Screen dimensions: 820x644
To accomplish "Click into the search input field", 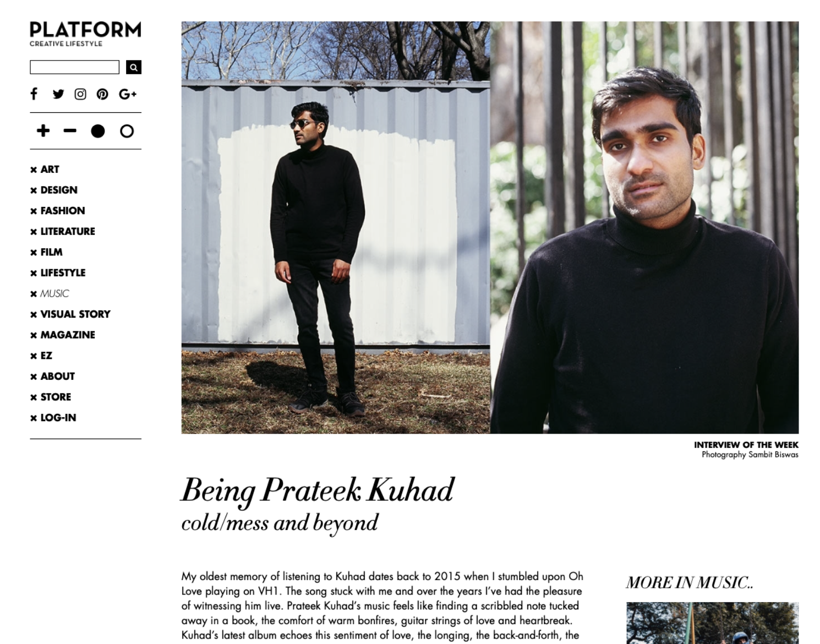I will [x=74, y=67].
